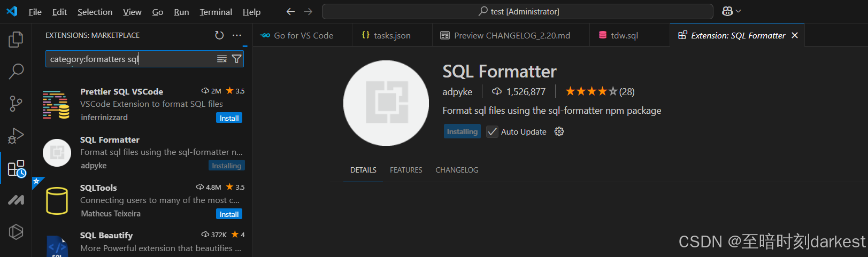Viewport: 868px width, 257px height.
Task: Click the 1,526,877 install count
Action: pyautogui.click(x=519, y=92)
